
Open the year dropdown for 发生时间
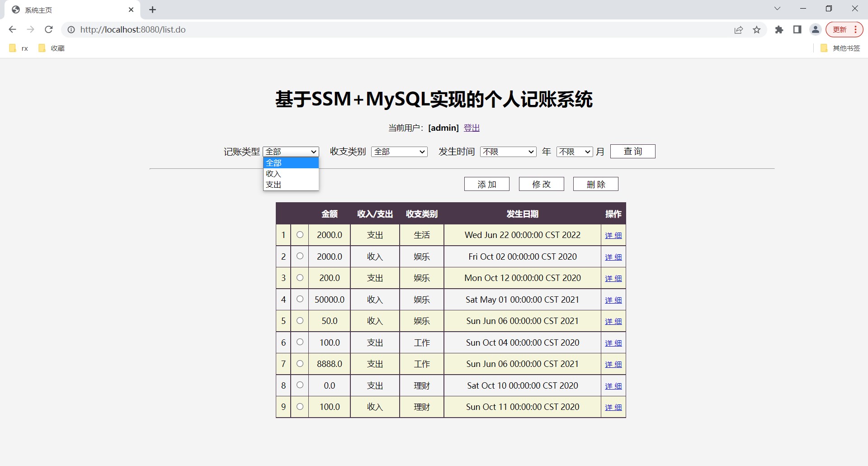(x=508, y=152)
